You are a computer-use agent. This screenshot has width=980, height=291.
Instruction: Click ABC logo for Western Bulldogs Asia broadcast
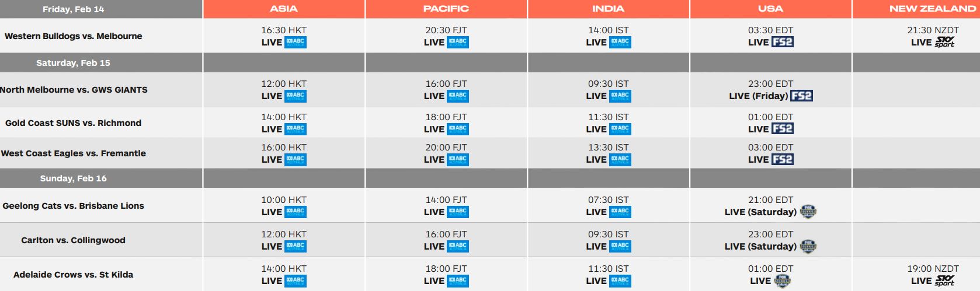tap(296, 42)
